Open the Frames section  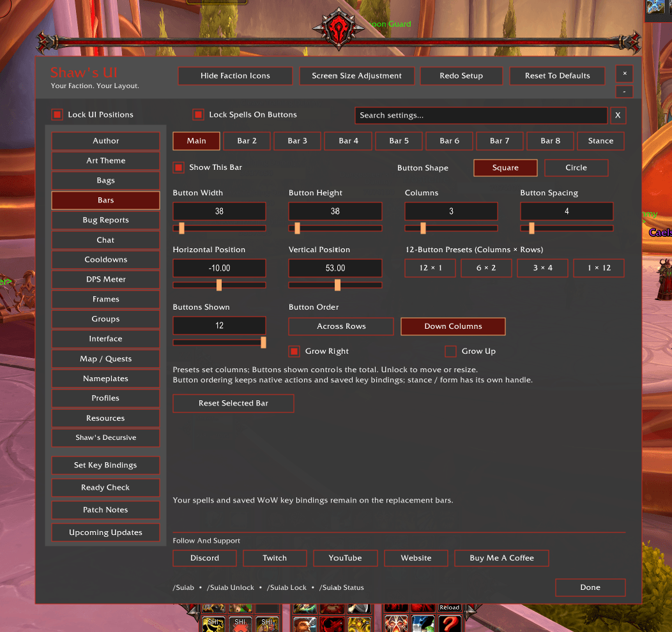[x=106, y=299]
